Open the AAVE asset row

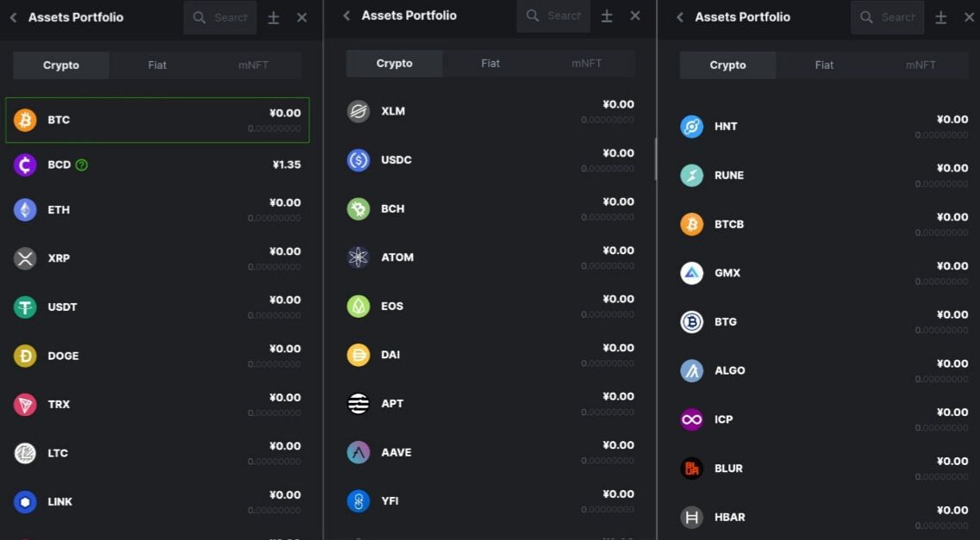pos(490,452)
